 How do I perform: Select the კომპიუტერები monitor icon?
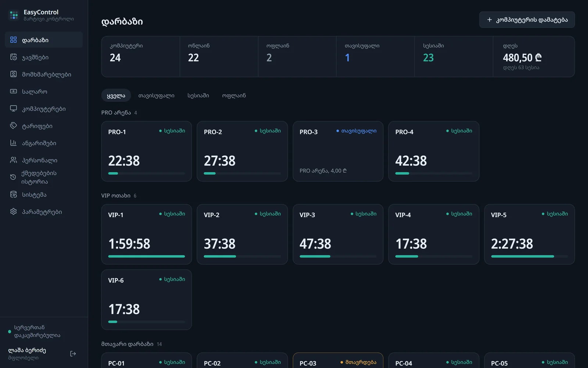[x=13, y=109]
